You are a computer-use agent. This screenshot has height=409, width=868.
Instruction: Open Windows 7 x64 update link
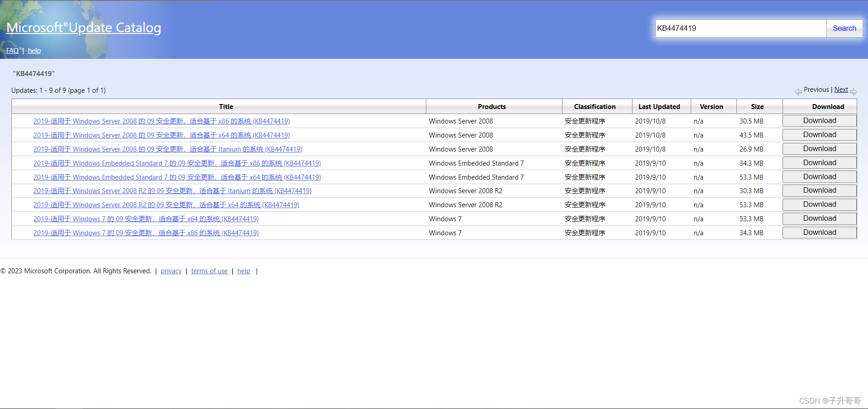pos(146,219)
